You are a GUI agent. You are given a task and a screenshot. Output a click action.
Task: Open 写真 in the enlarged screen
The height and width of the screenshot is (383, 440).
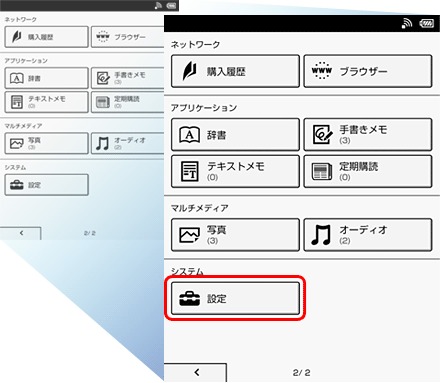[235, 235]
